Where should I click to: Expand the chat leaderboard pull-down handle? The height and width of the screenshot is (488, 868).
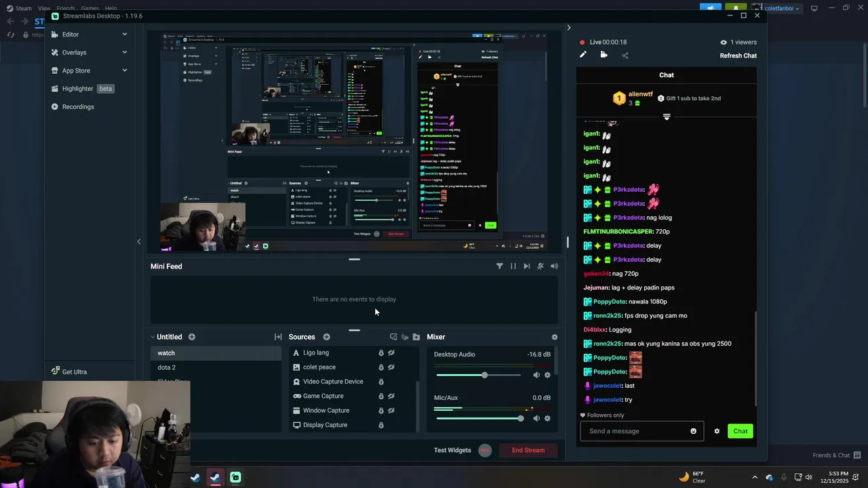point(667,117)
